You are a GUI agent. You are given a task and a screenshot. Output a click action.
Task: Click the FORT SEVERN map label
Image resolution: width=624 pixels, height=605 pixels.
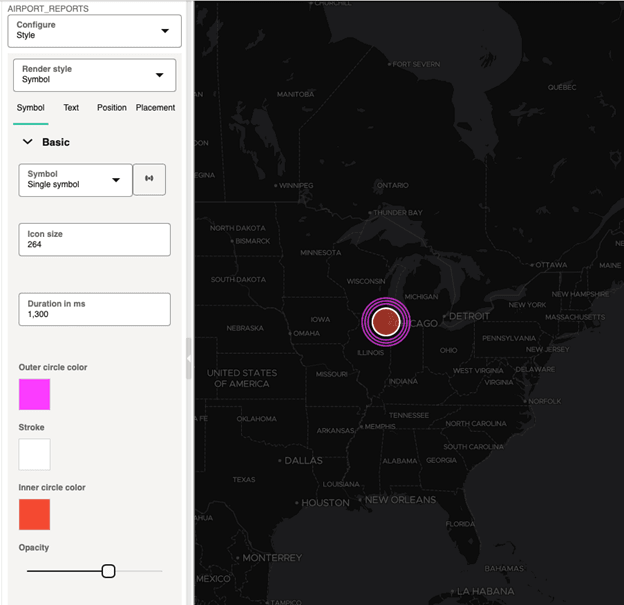pyautogui.click(x=416, y=64)
